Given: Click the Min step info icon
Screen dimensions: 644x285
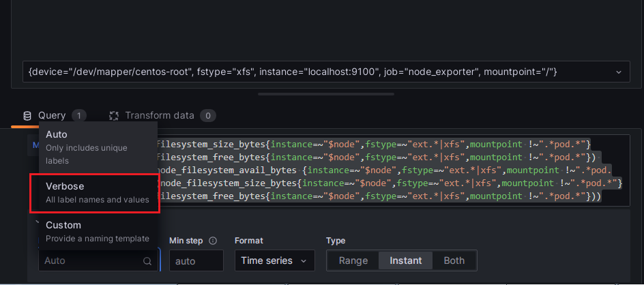Looking at the screenshot, I should [x=213, y=241].
